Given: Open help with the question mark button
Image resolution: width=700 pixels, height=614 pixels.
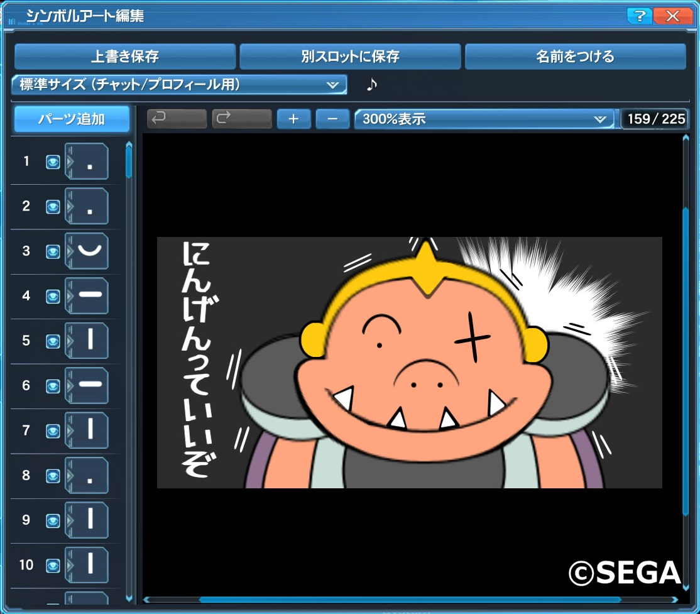Looking at the screenshot, I should 639,16.
